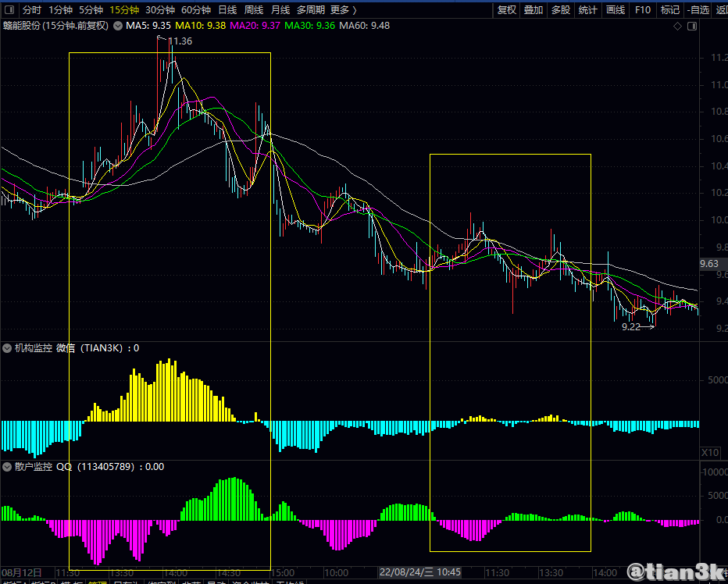Viewport: 728px width, 584px height.
Task: Click -自选 to remove from watchlist
Action: 698,9
